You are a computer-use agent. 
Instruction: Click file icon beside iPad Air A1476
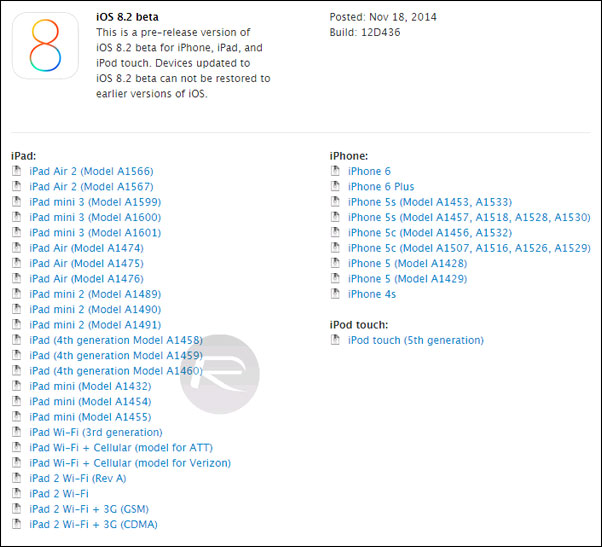point(17,278)
